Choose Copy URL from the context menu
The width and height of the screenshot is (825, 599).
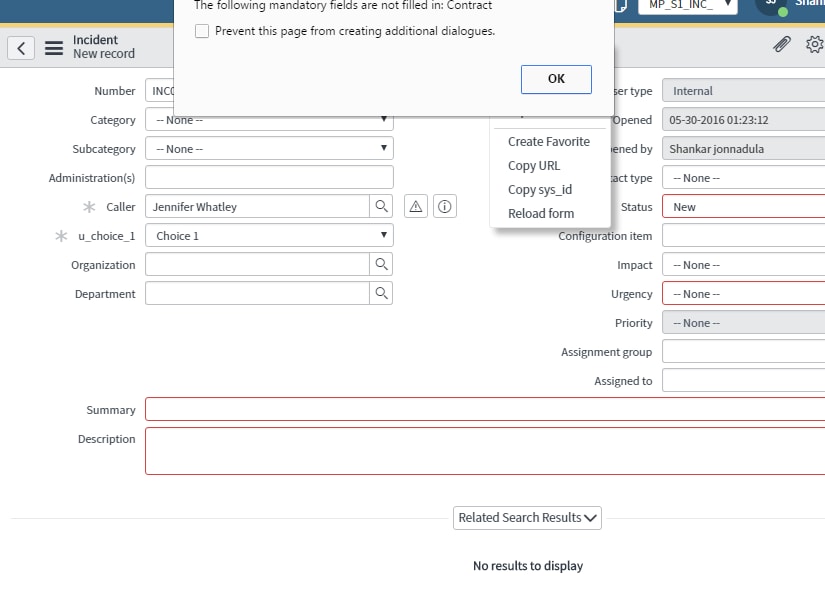click(x=534, y=166)
